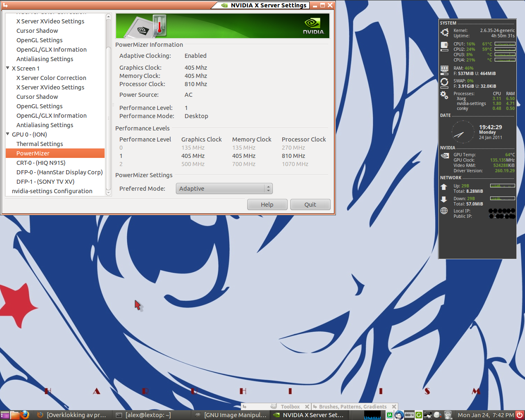Click the Conky Ubuntu logo system icon

point(445,32)
